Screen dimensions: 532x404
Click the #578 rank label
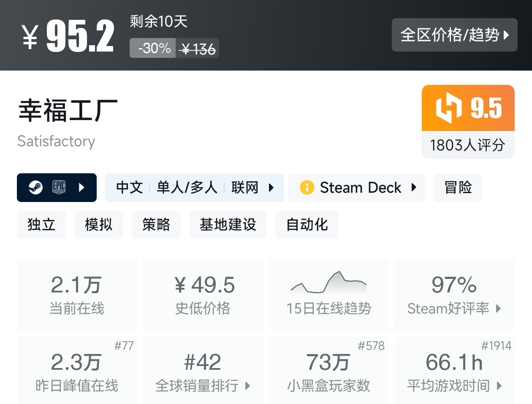(x=371, y=346)
